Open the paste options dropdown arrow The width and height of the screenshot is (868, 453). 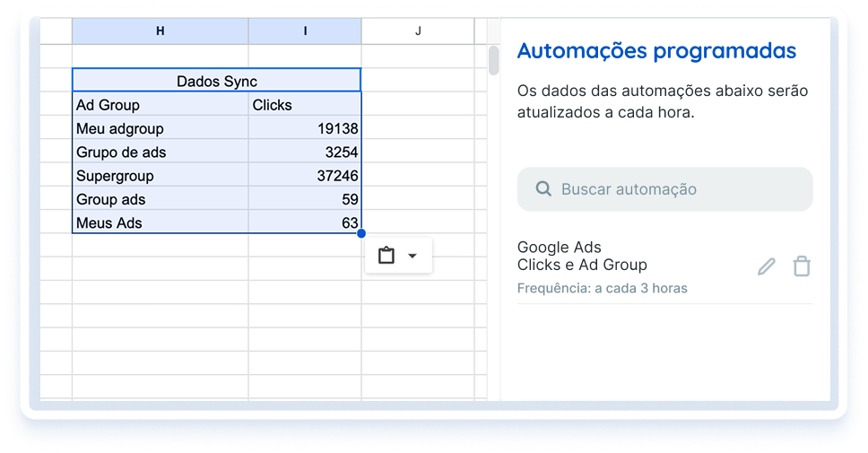[x=412, y=256]
